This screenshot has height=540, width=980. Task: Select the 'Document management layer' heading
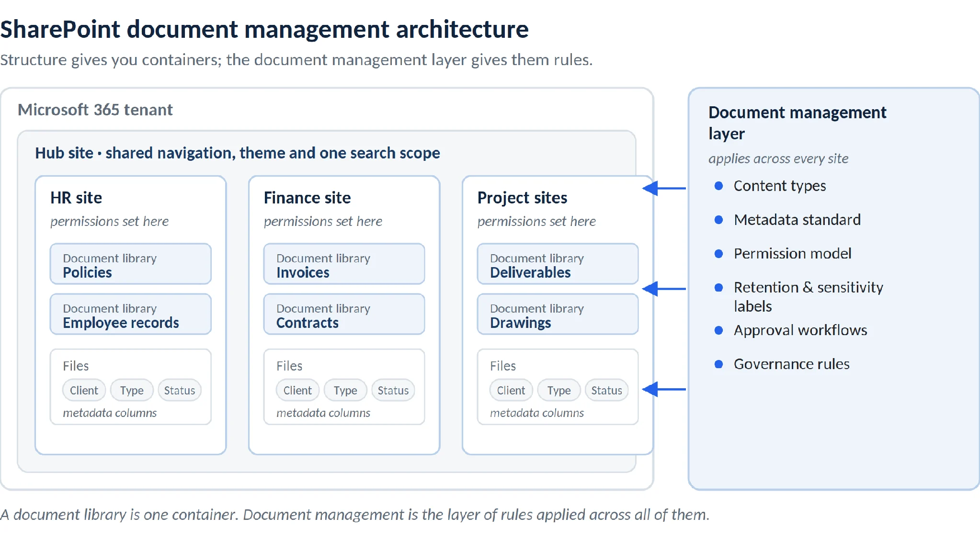[x=798, y=123]
